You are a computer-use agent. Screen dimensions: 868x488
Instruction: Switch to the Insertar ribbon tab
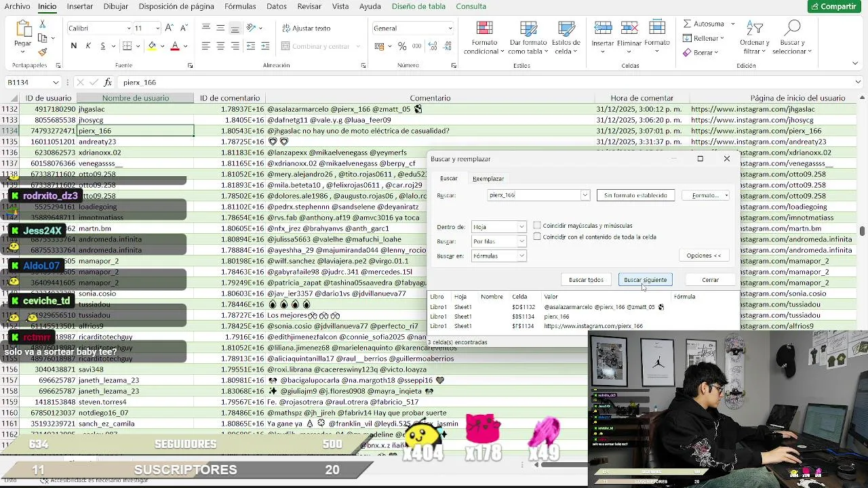[80, 6]
